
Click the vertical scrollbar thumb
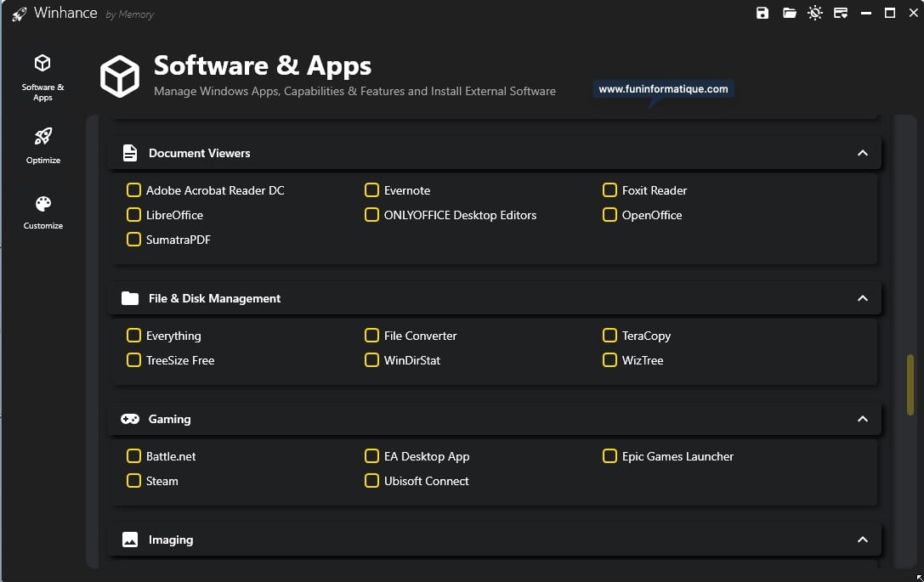pos(910,385)
